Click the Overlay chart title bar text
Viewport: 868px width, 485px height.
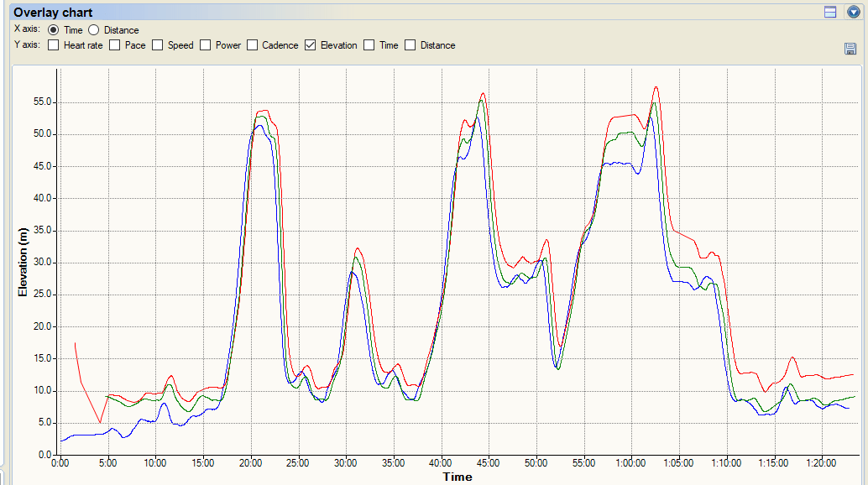[x=53, y=12]
